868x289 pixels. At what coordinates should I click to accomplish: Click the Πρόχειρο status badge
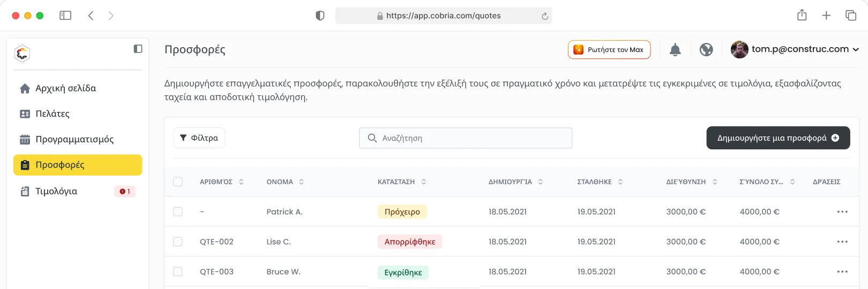402,212
